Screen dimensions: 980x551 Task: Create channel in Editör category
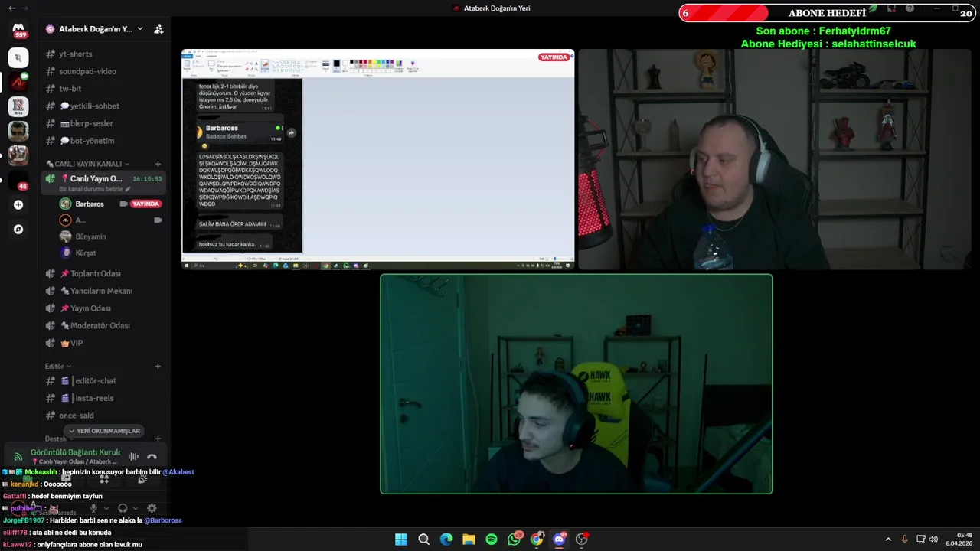click(158, 367)
